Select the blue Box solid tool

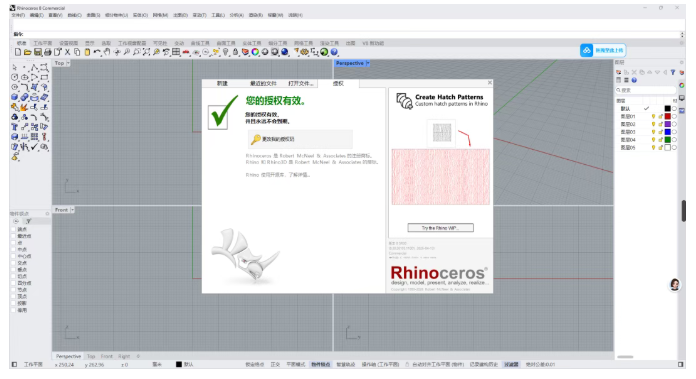click(15, 97)
